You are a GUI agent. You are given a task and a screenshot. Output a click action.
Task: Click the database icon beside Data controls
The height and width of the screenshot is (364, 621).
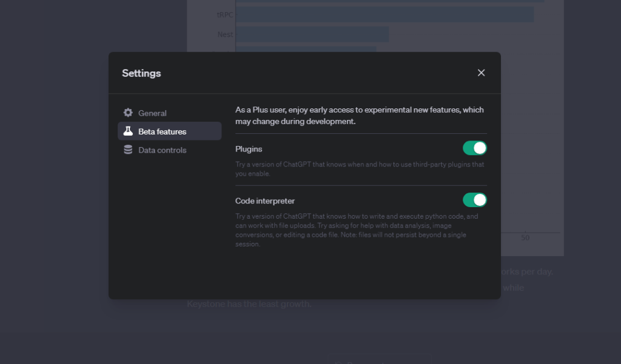(129, 150)
